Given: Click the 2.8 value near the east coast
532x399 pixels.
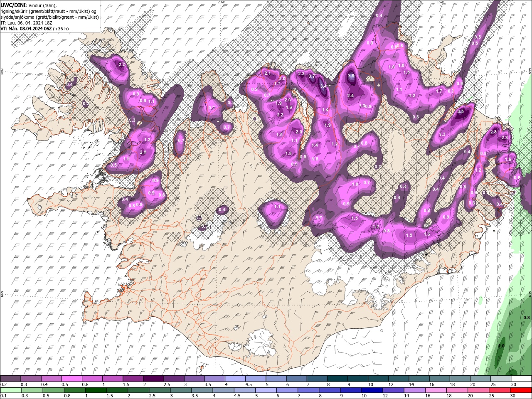Looking at the screenshot, I should 493,132.
